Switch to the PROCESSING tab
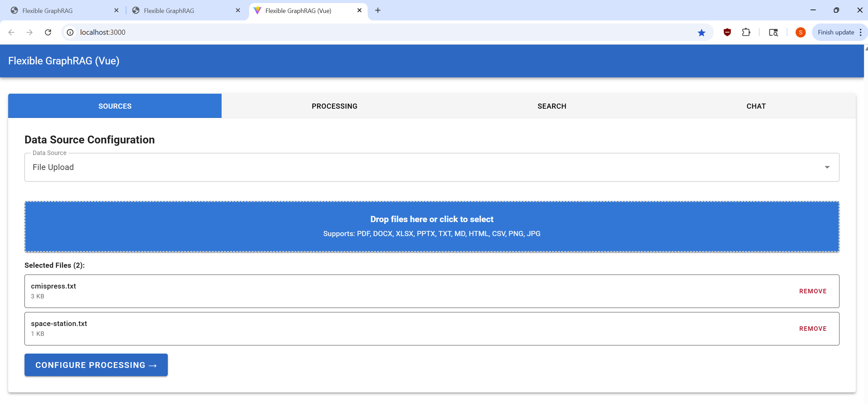Viewport: 868px width, 404px height. (x=334, y=106)
